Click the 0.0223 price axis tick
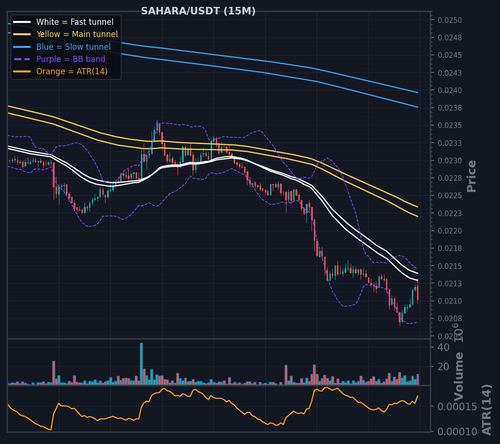 450,213
